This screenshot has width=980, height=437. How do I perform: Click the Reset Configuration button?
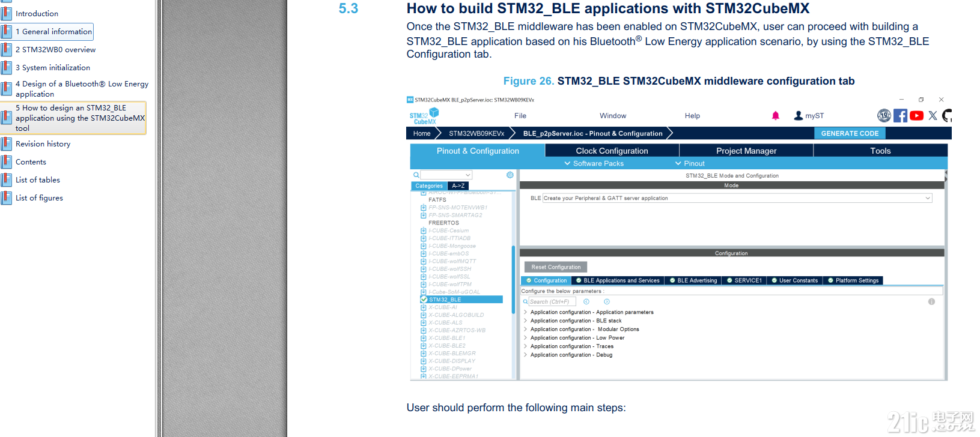[556, 267]
